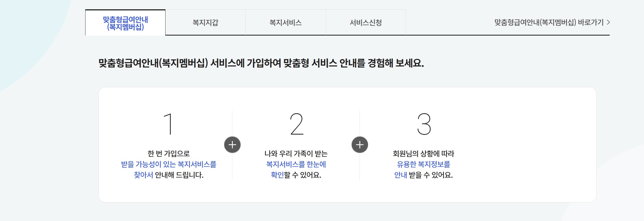Image resolution: width=644 pixels, height=221 pixels.
Task: Click the text 찾아서 안내해 드립니다.
Action: [x=169, y=175]
